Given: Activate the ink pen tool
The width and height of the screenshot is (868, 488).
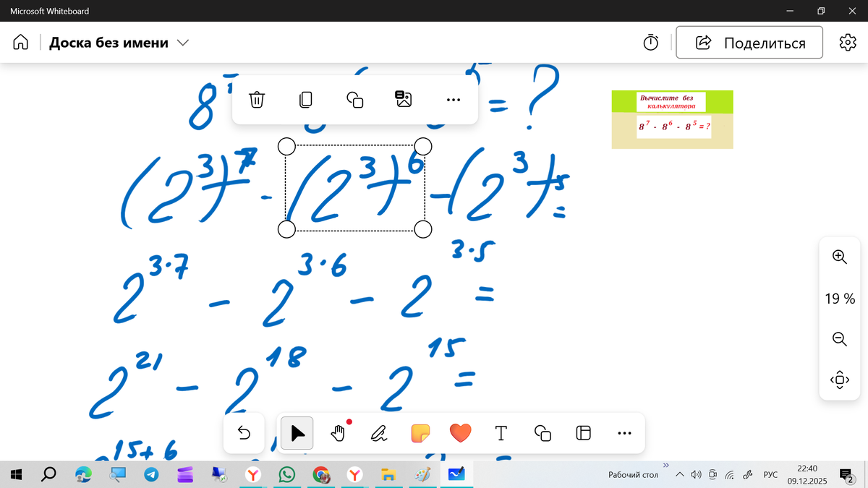Looking at the screenshot, I should (x=379, y=433).
